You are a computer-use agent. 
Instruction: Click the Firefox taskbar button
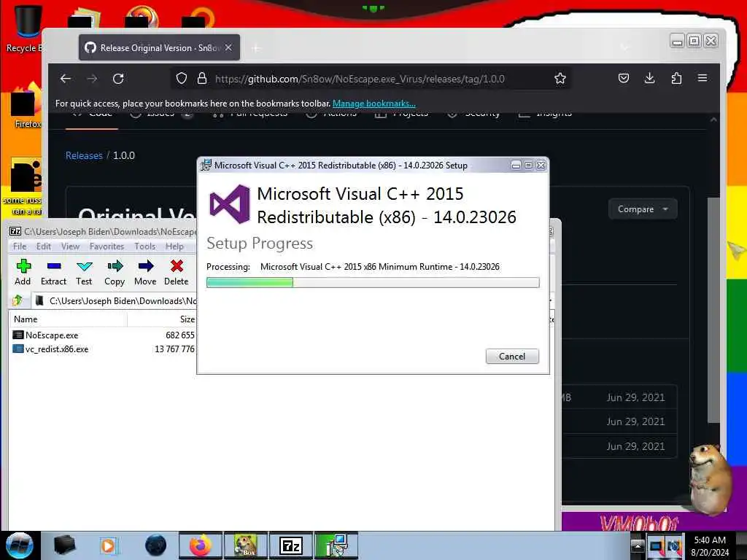[201, 545]
